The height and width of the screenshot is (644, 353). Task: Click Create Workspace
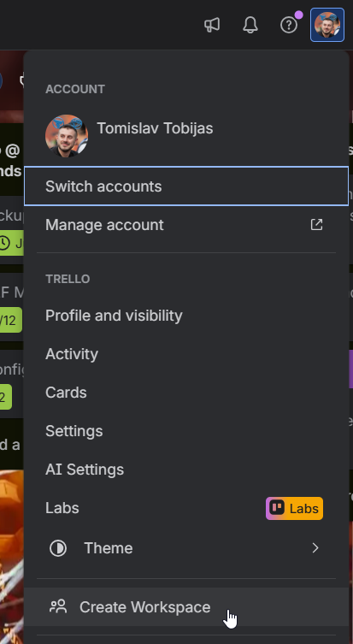[186, 606]
